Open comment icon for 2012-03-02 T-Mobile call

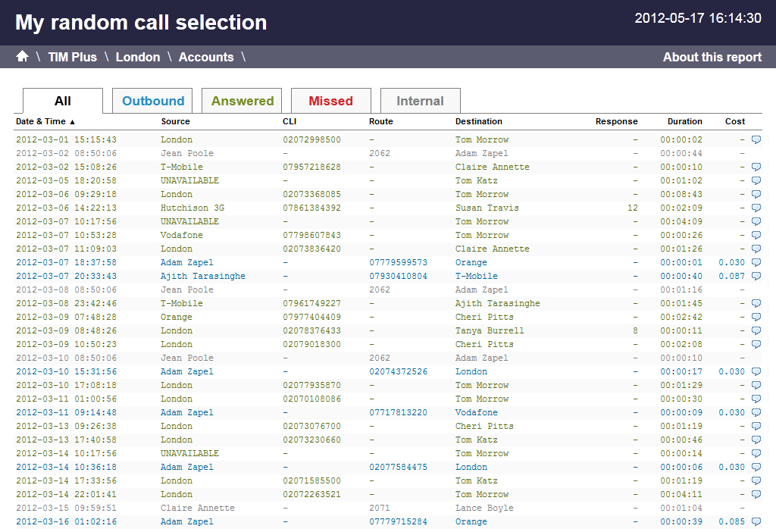756,167
